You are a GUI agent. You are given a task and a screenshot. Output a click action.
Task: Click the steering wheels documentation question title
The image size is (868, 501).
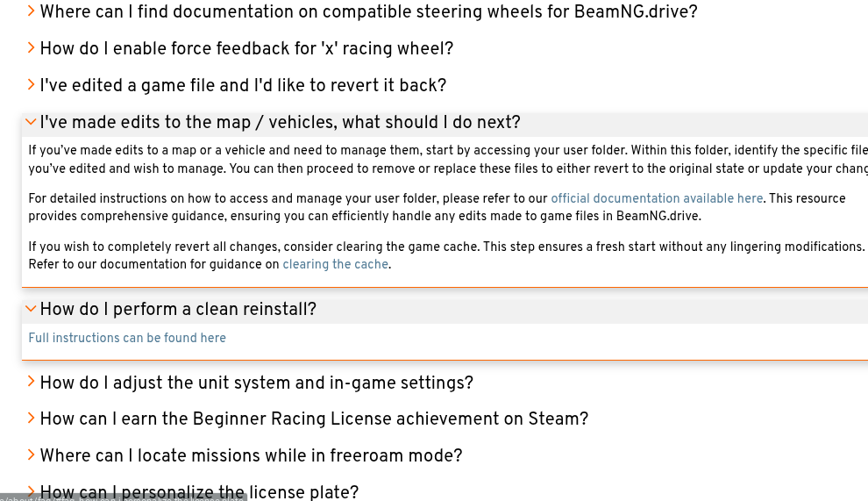coord(368,12)
